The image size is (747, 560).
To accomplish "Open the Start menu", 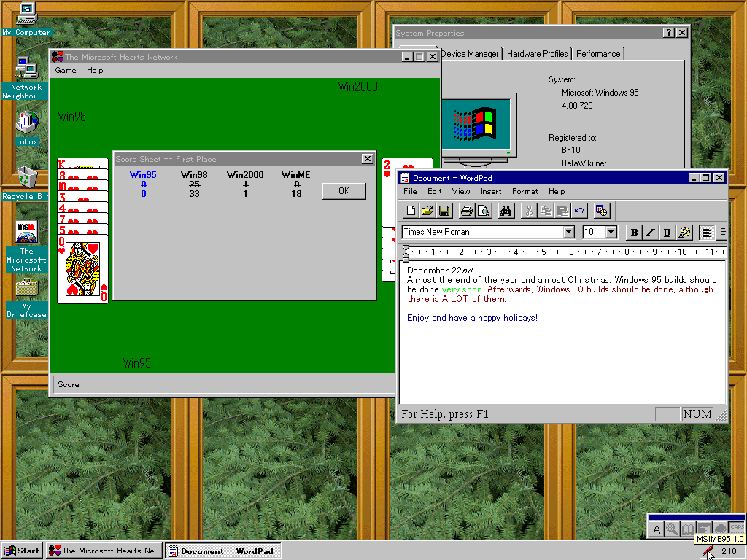I will [x=22, y=551].
